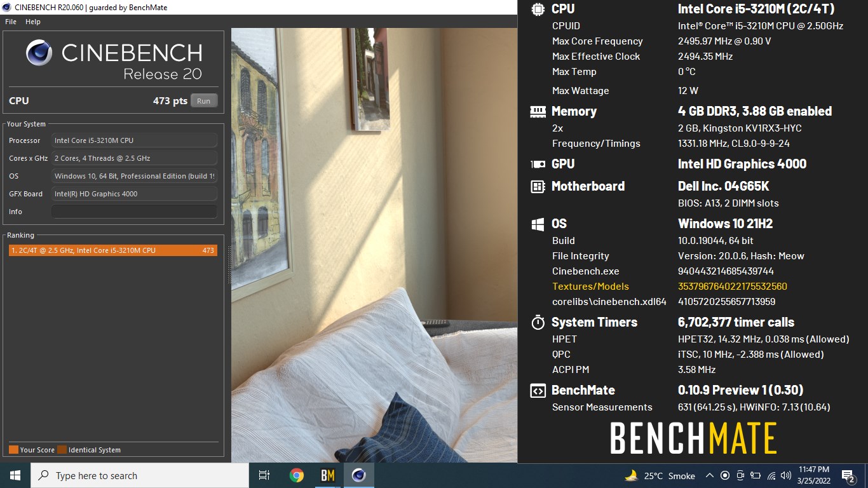Open the 25°C Smoke weather widget

click(660, 475)
